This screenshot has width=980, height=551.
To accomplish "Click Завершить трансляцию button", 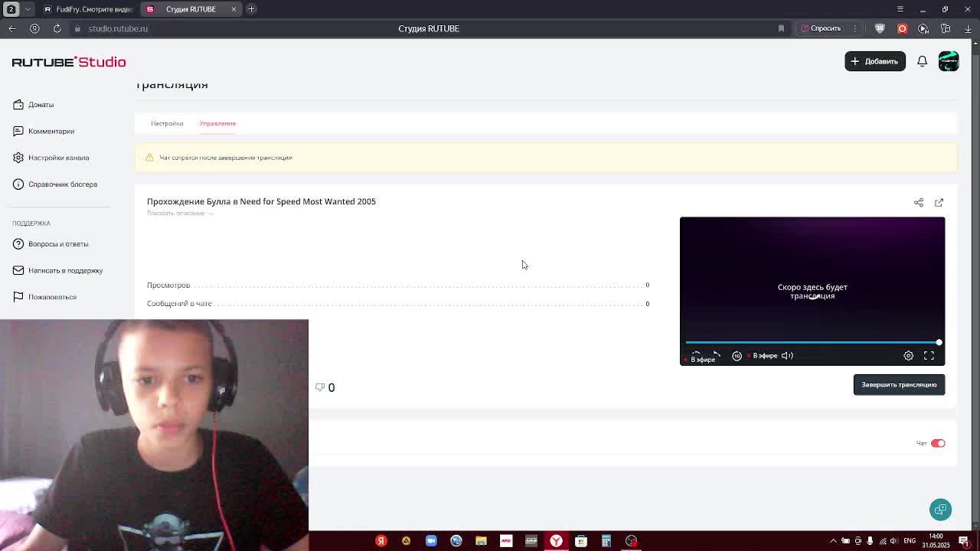I will [899, 385].
